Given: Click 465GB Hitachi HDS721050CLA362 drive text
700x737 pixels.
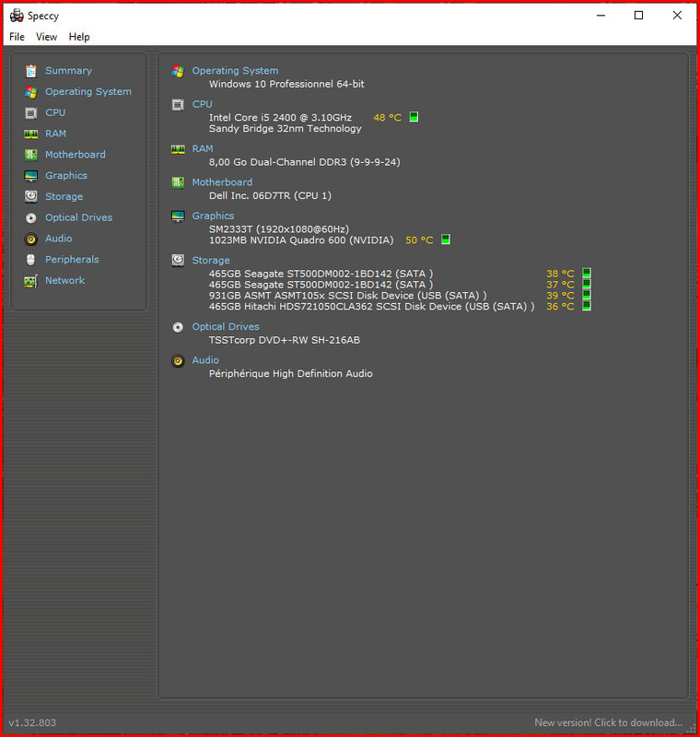Looking at the screenshot, I should coord(371,307).
